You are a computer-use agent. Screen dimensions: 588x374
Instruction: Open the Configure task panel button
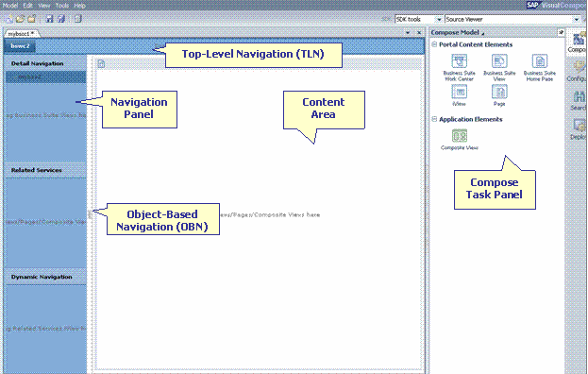coord(578,71)
